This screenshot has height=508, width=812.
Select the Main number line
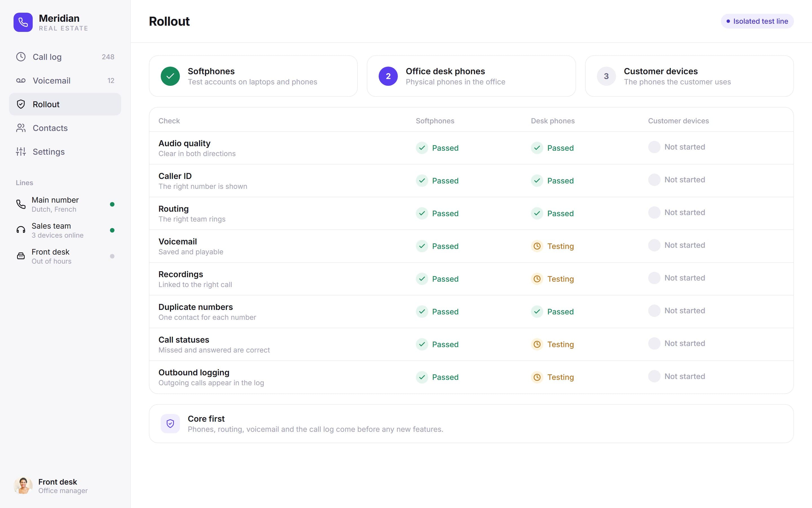click(x=65, y=204)
